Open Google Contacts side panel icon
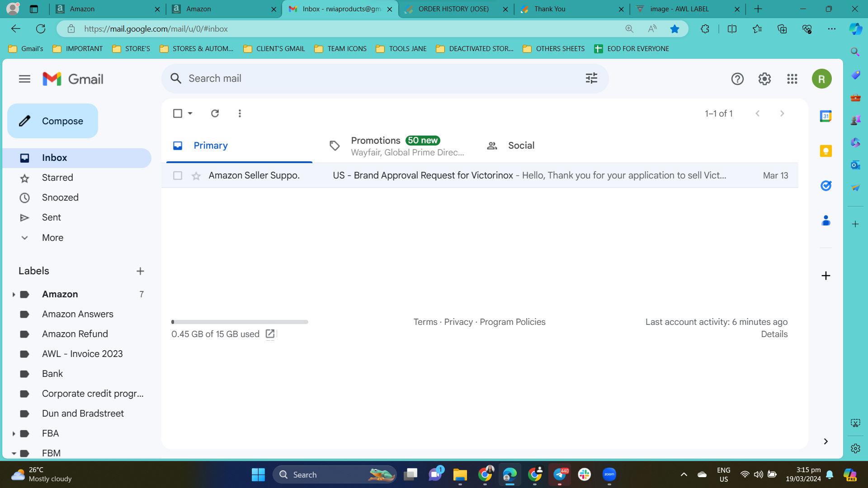 pos(826,221)
